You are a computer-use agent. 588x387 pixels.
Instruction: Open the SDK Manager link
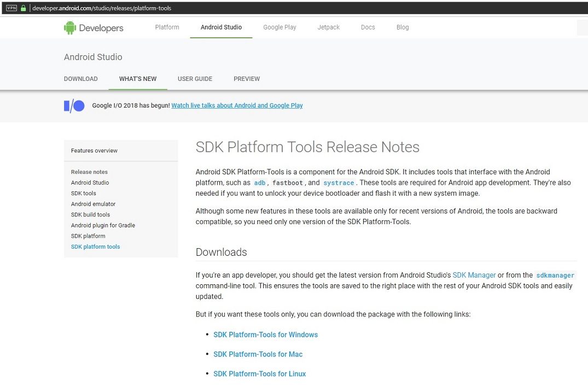click(474, 275)
